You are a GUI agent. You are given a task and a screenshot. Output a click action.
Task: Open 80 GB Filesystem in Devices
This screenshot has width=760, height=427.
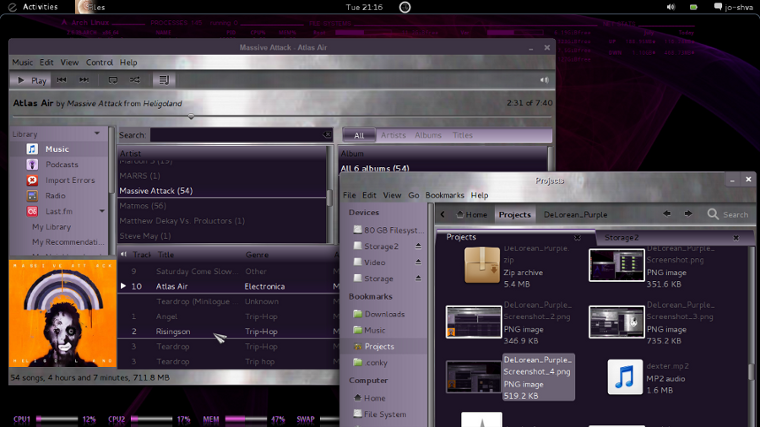pyautogui.click(x=388, y=230)
